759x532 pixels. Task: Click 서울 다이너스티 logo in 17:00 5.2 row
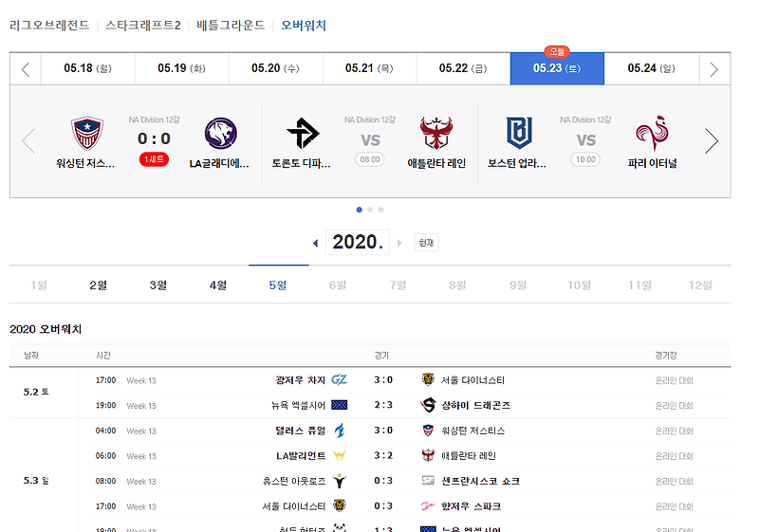click(428, 379)
